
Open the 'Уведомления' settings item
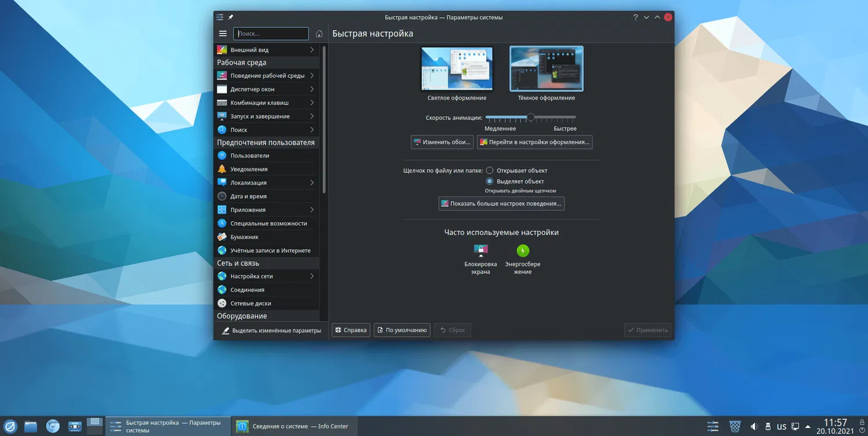coord(249,169)
